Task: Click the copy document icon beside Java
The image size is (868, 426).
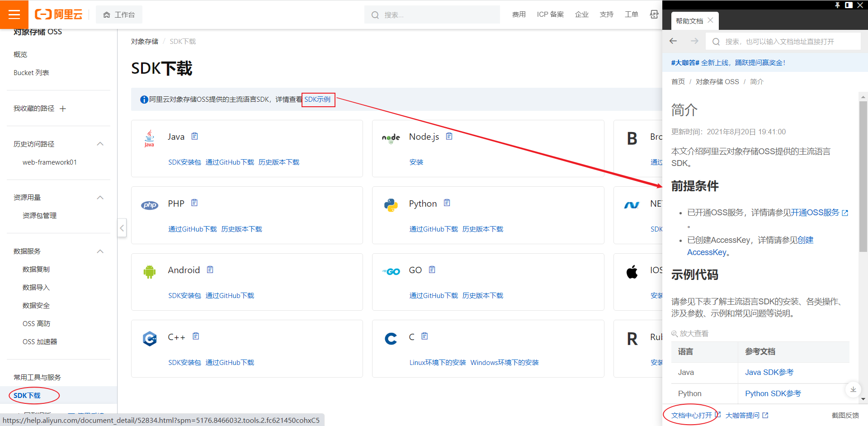Action: coord(195,136)
